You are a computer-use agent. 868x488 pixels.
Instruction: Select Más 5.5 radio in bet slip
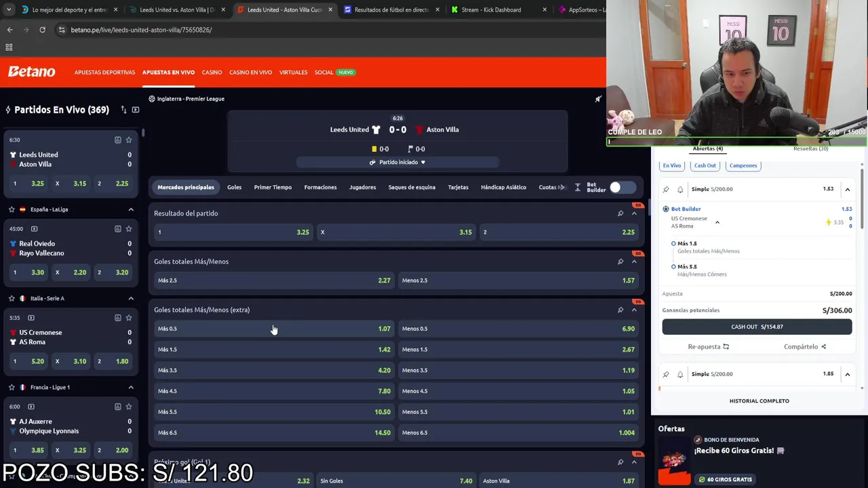pos(673,266)
